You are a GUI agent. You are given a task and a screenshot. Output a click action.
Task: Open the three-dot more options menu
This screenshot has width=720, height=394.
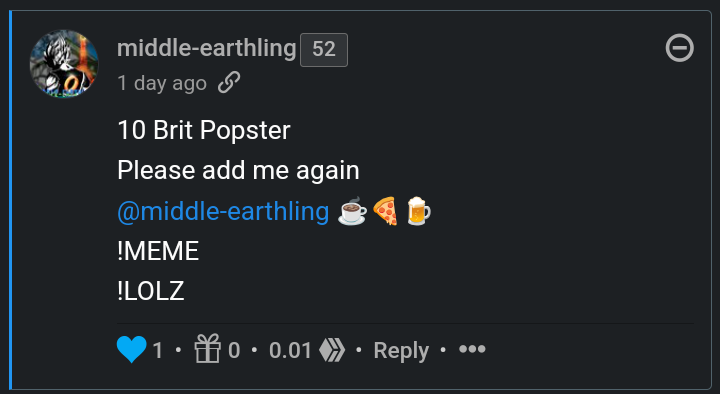[x=472, y=349]
